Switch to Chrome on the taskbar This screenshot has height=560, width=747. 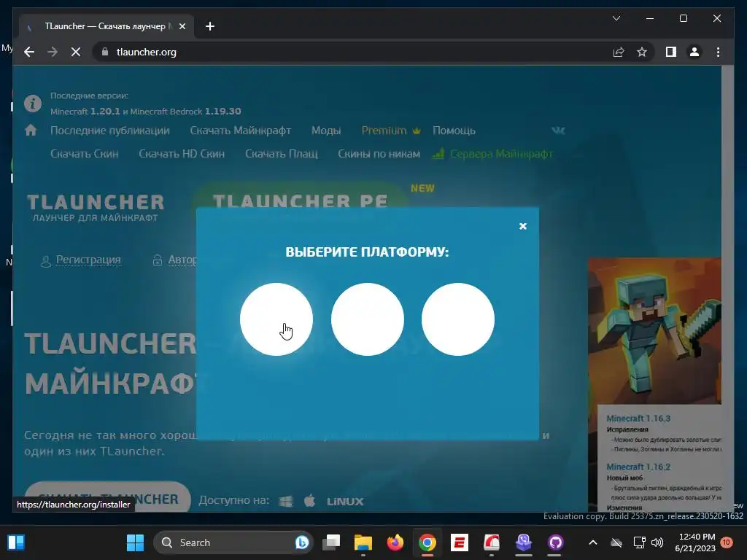[x=427, y=542]
